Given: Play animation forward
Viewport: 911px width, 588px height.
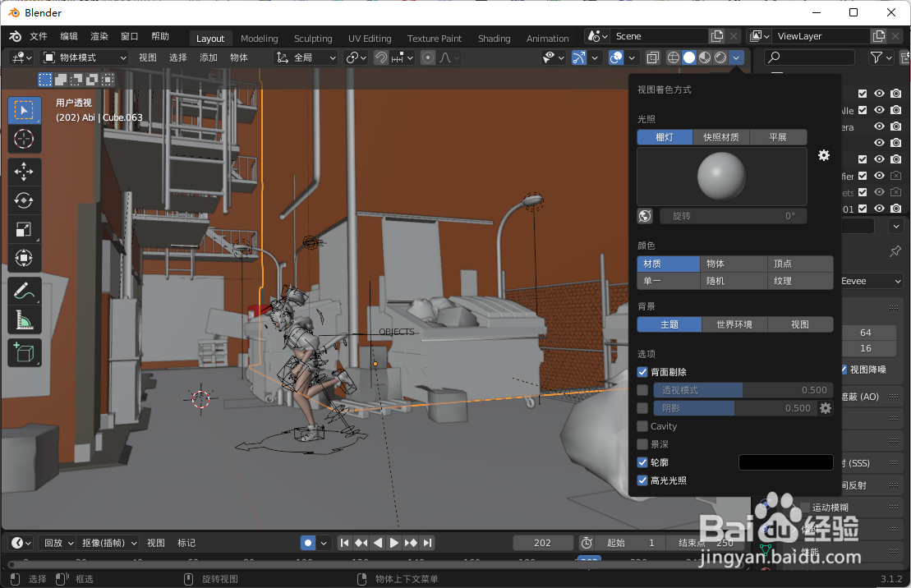Looking at the screenshot, I should (394, 543).
